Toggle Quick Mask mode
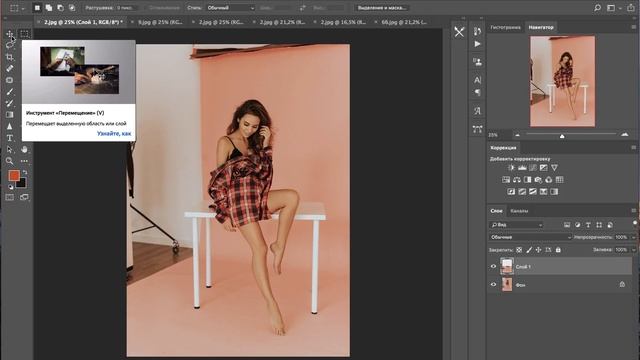Viewport: 640px width, 360px height. 9,197
